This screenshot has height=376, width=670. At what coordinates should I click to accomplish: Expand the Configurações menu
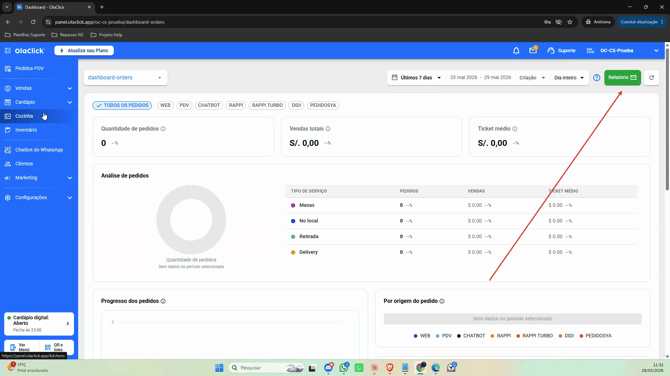pyautogui.click(x=38, y=197)
